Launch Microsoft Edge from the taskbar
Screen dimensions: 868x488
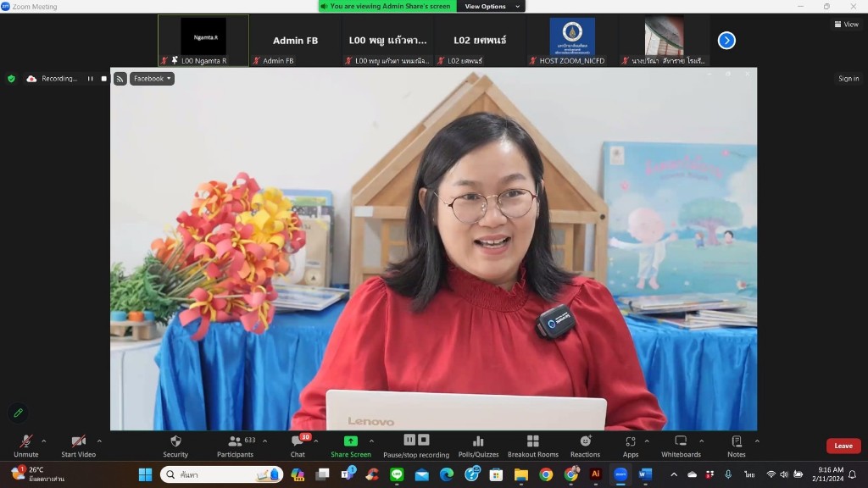(x=446, y=474)
